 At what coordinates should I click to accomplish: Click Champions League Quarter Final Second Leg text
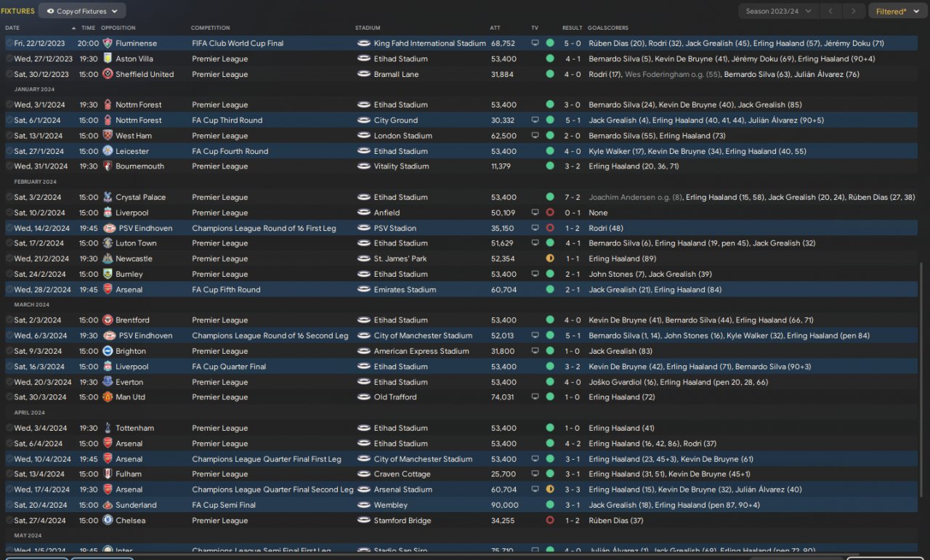pos(272,490)
